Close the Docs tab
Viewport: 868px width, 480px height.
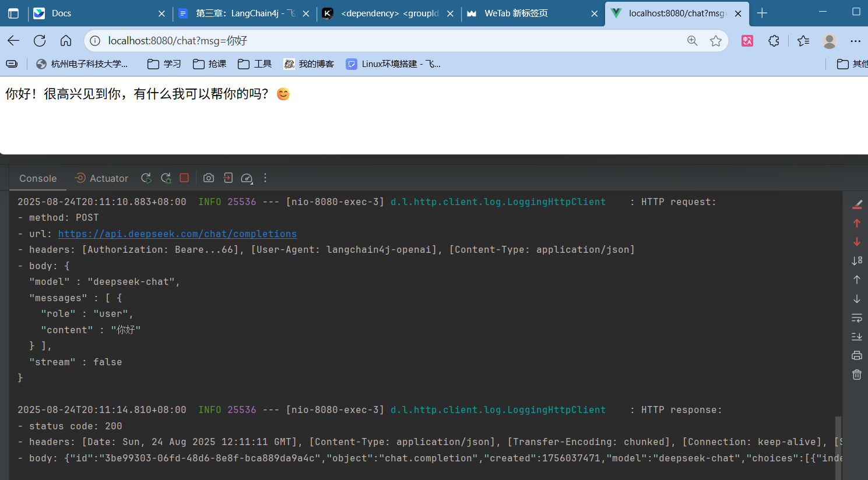[161, 13]
